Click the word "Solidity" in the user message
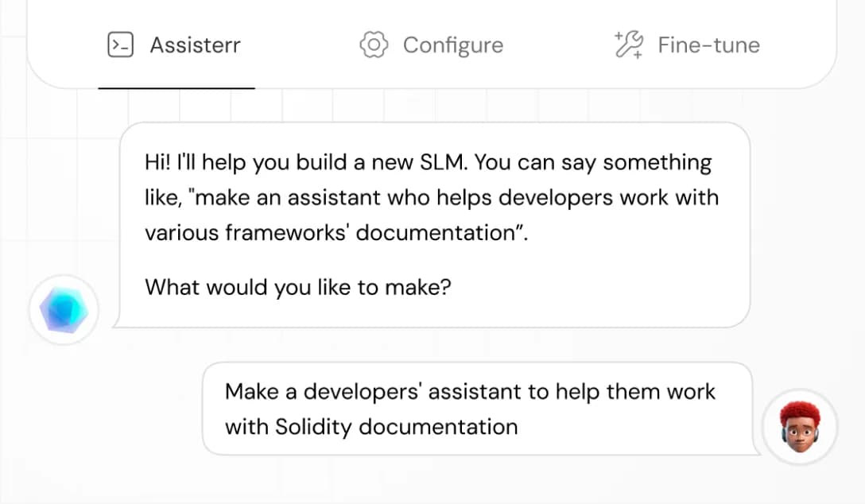Screen dimensions: 865x504 313,427
